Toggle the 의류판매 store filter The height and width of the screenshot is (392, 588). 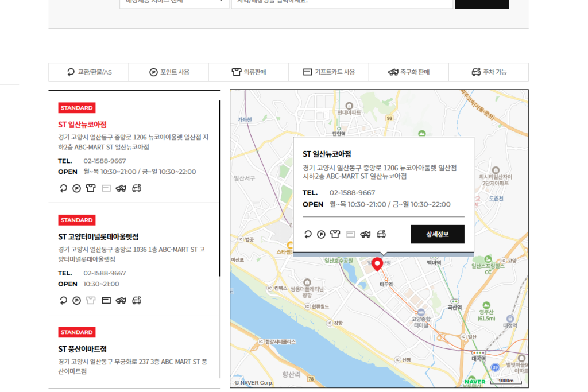[x=248, y=72]
